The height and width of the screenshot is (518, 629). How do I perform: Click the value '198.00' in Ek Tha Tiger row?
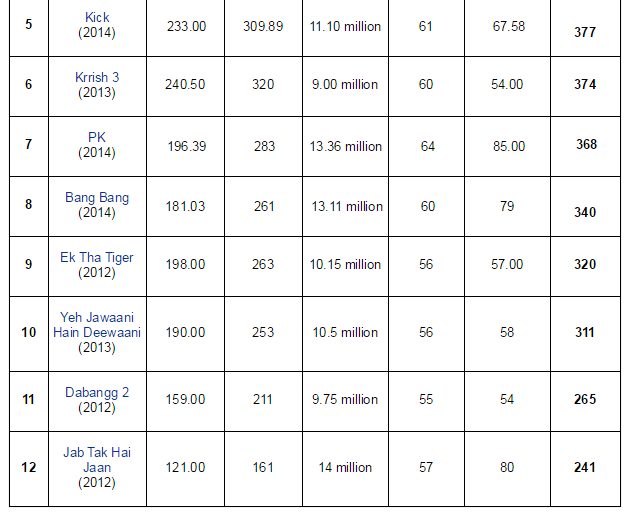tap(185, 265)
